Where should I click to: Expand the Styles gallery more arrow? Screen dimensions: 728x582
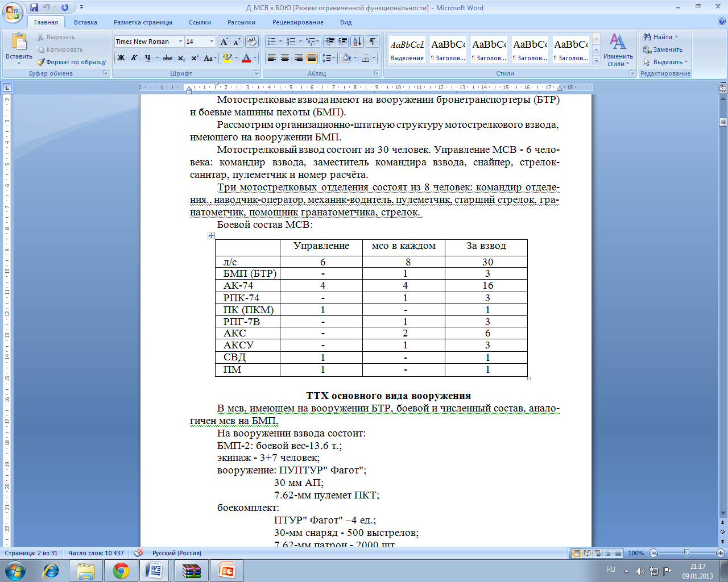pos(596,61)
